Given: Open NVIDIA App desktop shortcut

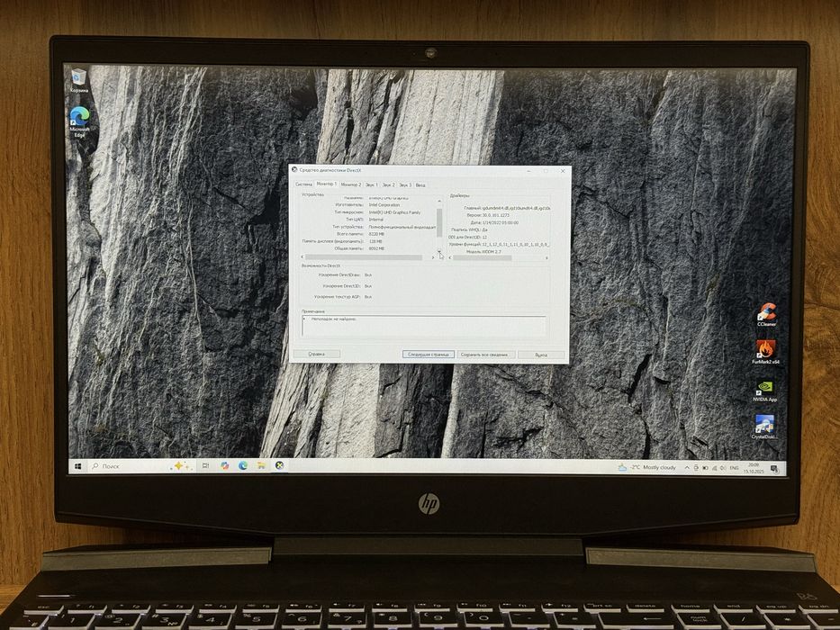Looking at the screenshot, I should (764, 391).
